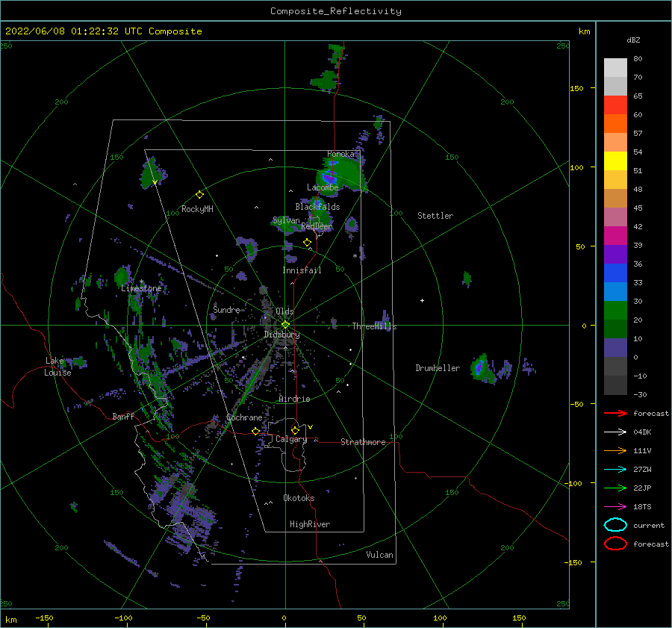Viewport: 672px width, 628px height.
Task: Click the Airdrie label
Action: click(294, 399)
